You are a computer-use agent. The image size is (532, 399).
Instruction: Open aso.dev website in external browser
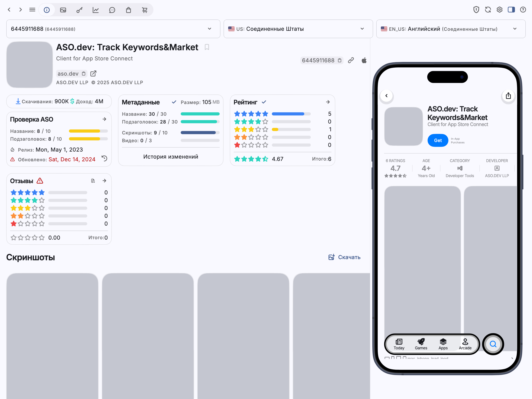coord(93,73)
